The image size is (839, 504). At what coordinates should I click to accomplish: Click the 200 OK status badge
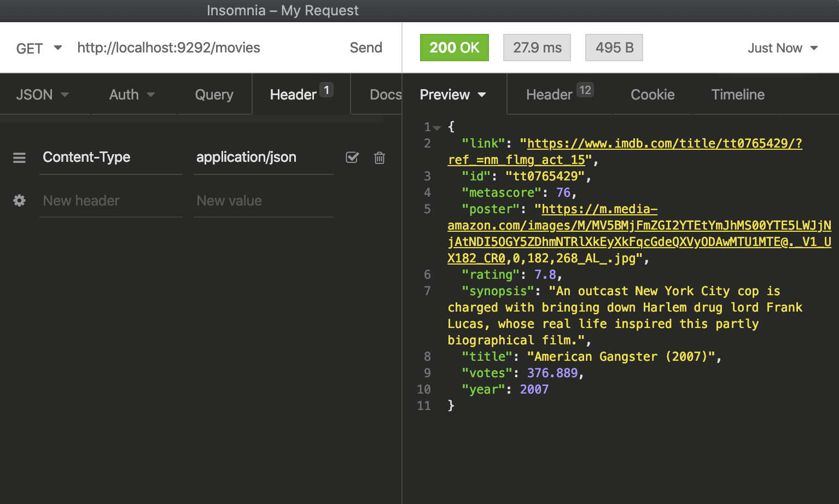pyautogui.click(x=454, y=48)
